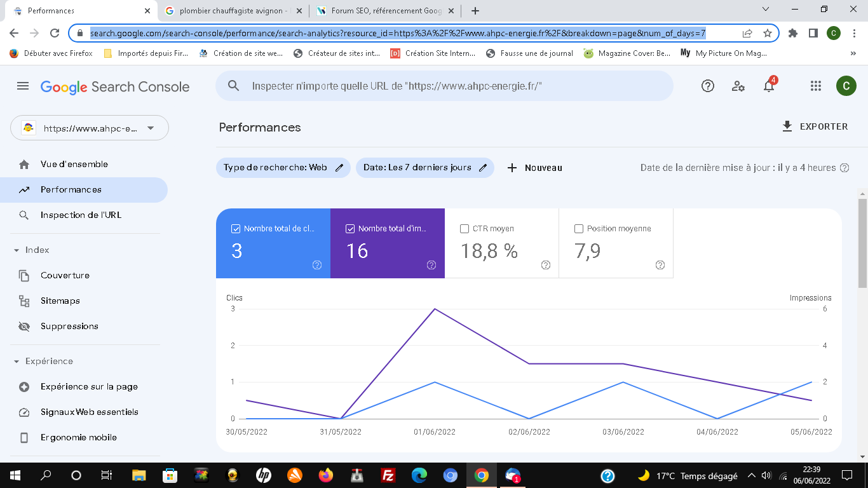The width and height of the screenshot is (868, 488).
Task: Share this page from address bar
Action: (747, 33)
